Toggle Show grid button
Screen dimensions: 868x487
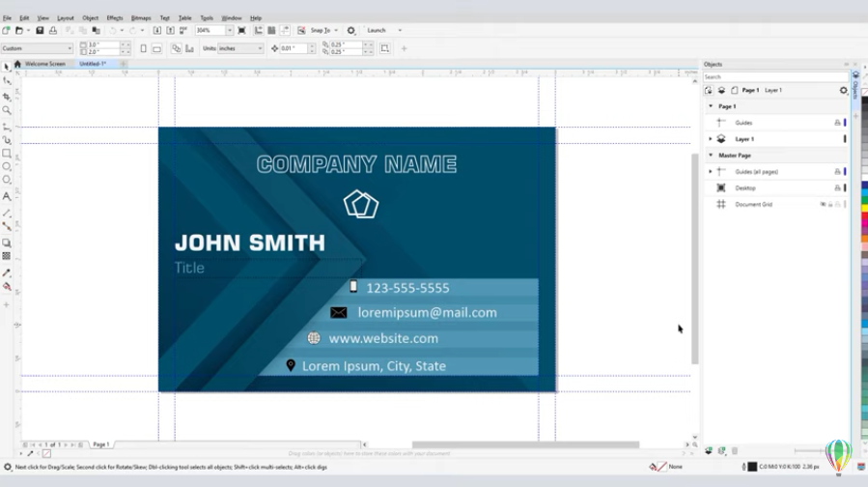tap(272, 31)
